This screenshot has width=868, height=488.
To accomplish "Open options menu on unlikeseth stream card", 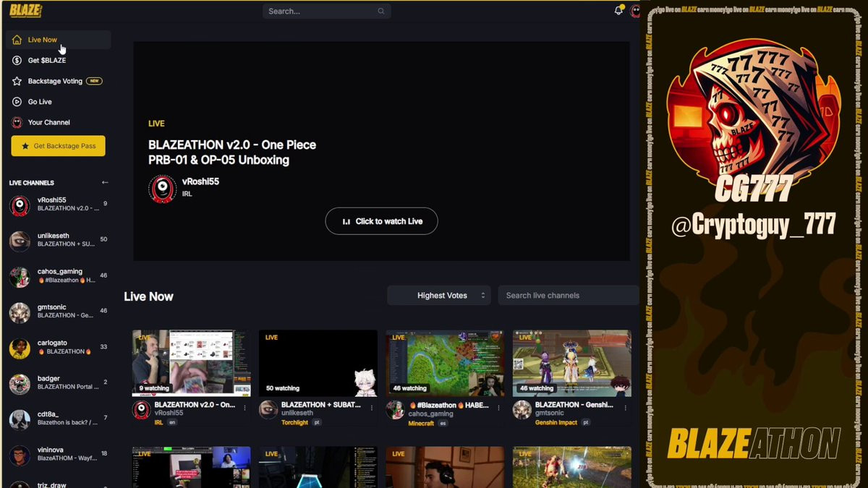I will tap(372, 408).
